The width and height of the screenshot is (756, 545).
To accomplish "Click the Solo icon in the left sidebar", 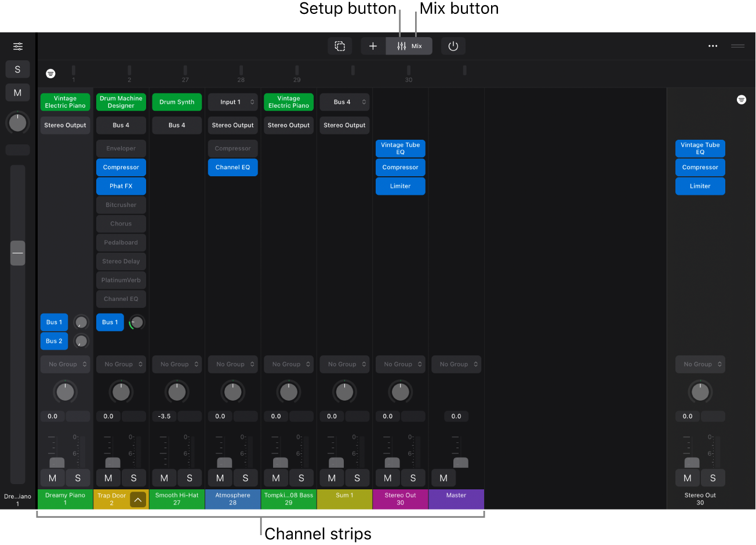I will point(17,68).
